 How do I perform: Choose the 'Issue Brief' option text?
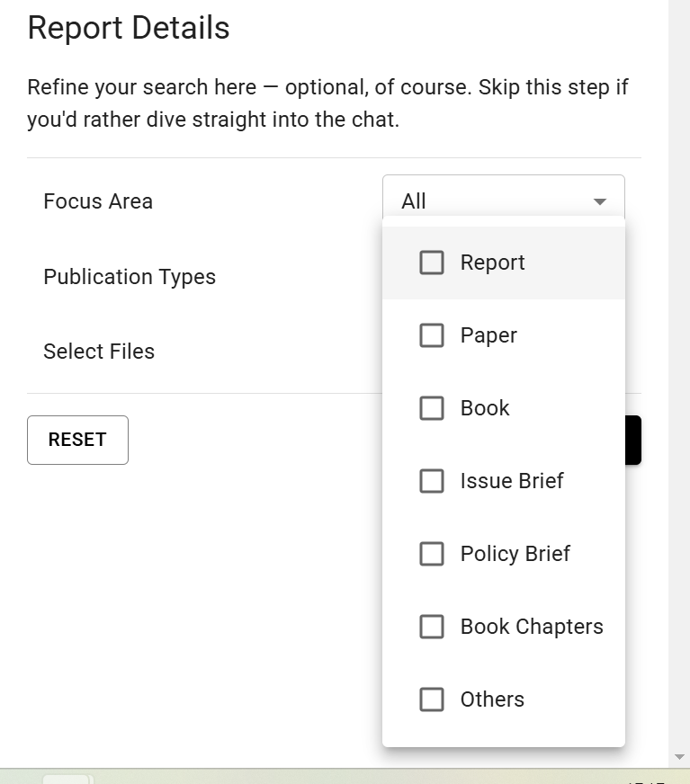tap(511, 481)
